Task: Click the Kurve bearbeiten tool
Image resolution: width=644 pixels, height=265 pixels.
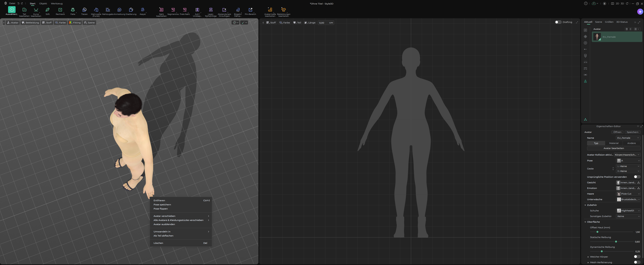Action: click(x=36, y=12)
